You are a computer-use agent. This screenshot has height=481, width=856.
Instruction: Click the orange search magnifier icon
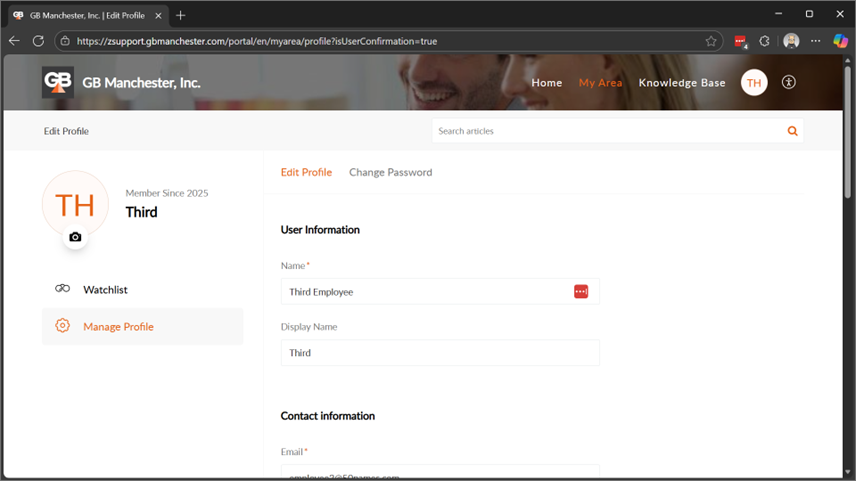point(792,131)
